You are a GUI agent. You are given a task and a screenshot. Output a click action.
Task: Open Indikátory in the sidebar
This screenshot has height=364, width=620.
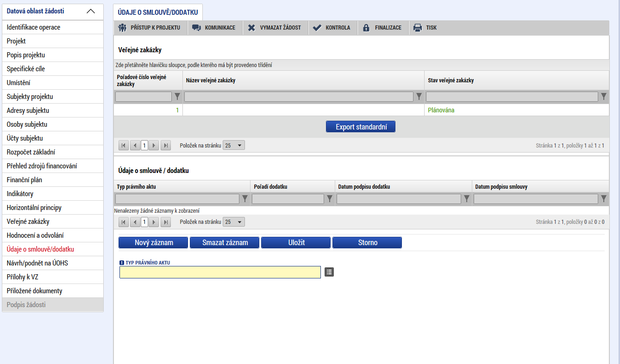(x=53, y=194)
